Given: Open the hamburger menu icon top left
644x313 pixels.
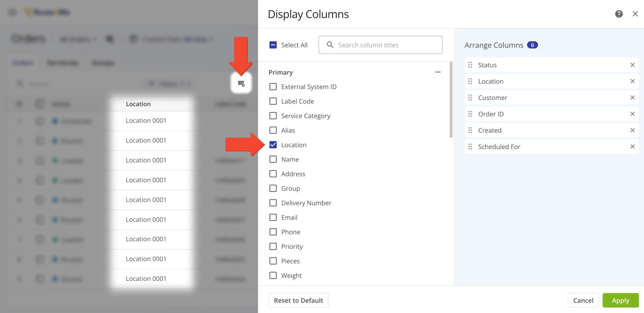Looking at the screenshot, I should (x=12, y=12).
